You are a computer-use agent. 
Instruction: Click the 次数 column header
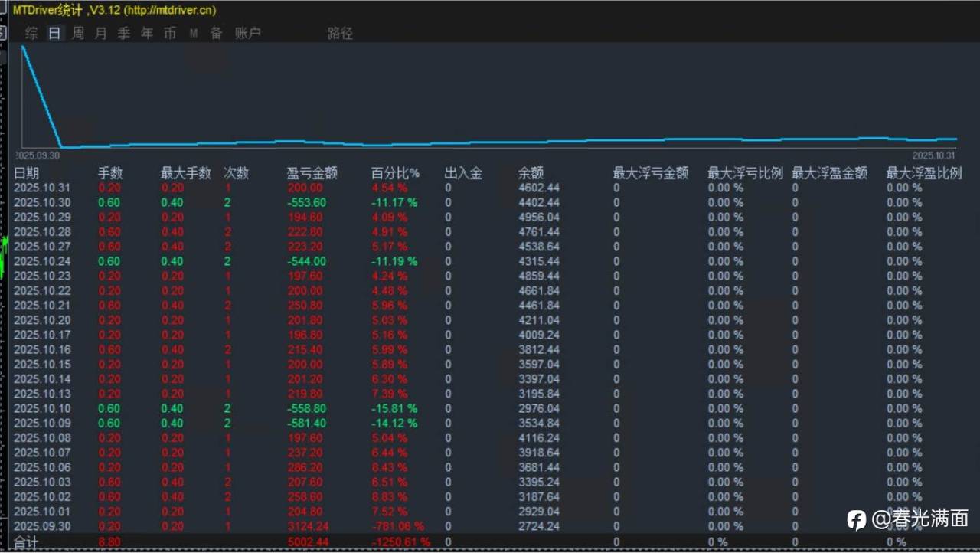237,173
